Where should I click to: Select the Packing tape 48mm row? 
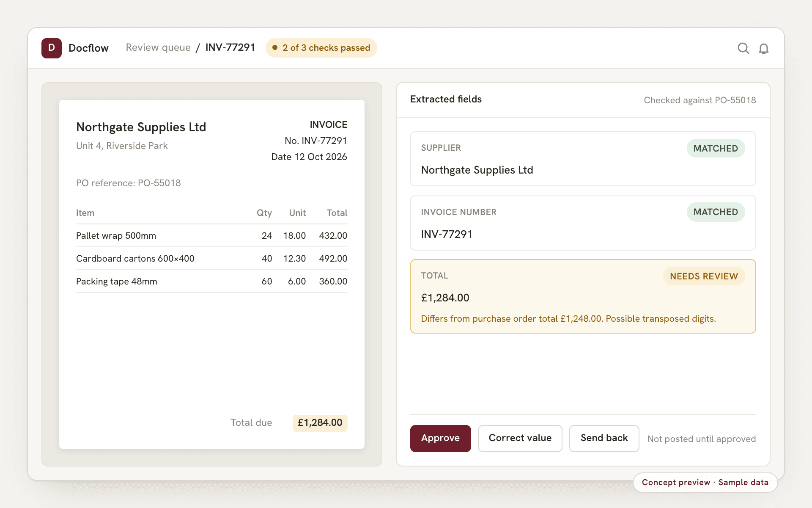click(x=211, y=282)
